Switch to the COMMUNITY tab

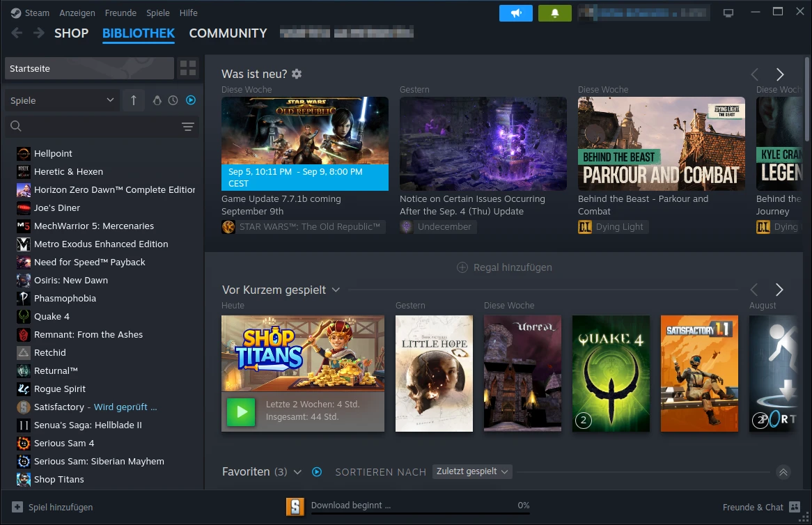point(228,33)
